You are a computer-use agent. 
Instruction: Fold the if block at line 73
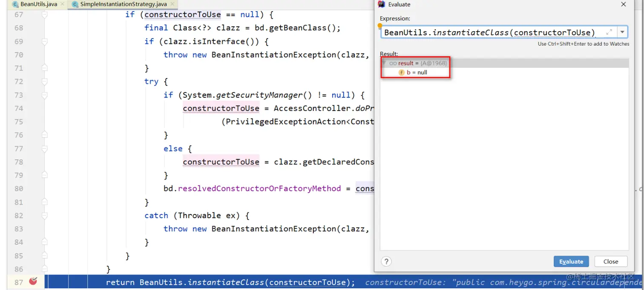coord(44,95)
